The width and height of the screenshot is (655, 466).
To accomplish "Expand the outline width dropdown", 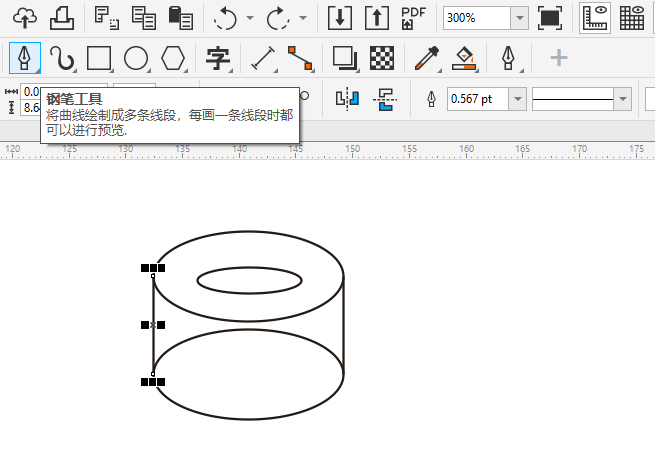I will tap(518, 99).
